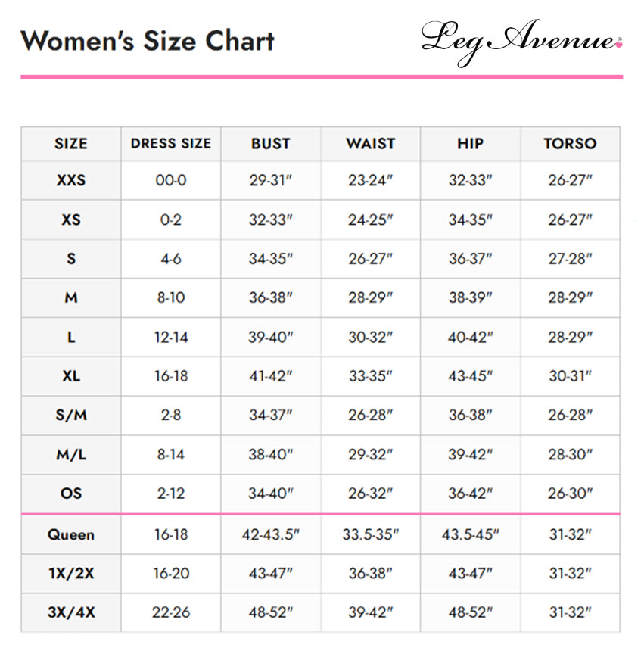Viewport: 644px width, 657px height.
Task: Select the 33.5-35" waist measurement cell
Action: [x=370, y=534]
